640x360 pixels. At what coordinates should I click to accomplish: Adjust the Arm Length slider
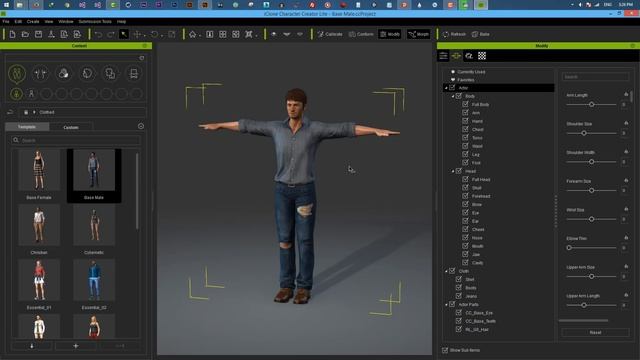coord(591,104)
